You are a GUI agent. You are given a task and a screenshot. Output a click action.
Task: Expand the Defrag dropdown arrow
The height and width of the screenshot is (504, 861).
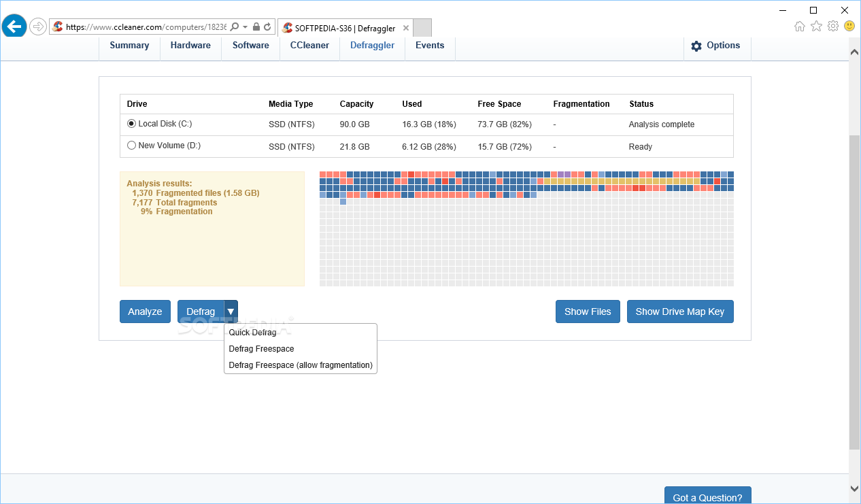coord(231,312)
